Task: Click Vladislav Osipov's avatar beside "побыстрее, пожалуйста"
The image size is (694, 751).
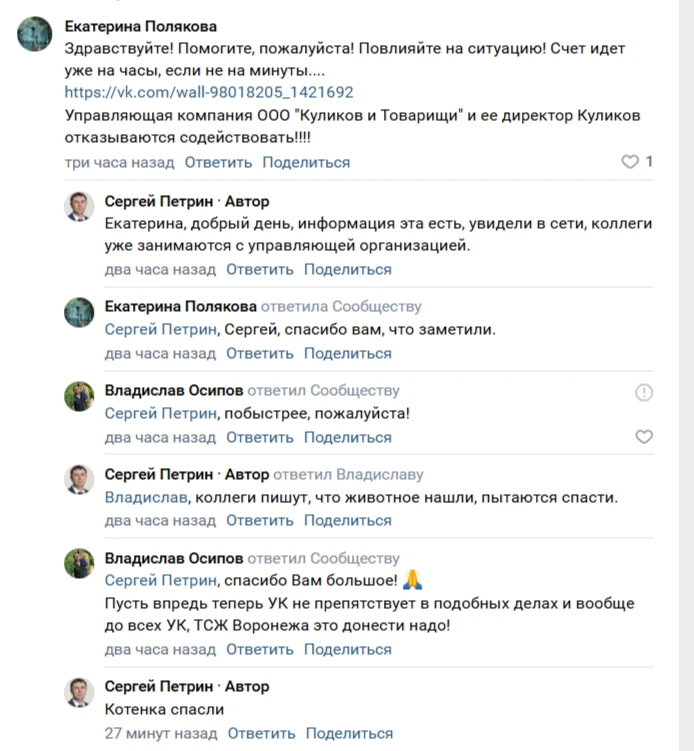Action: click(x=80, y=396)
